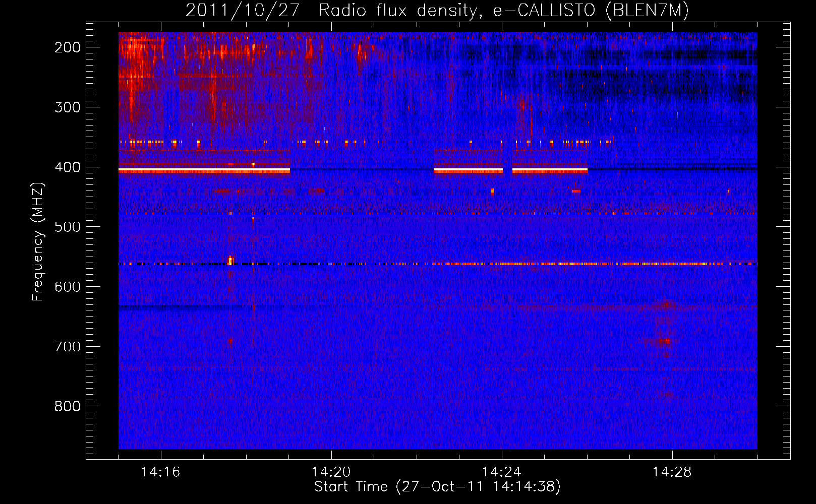This screenshot has width=816, height=504.
Task: Click the bright burst spot near 560 MHz
Action: click(x=230, y=261)
